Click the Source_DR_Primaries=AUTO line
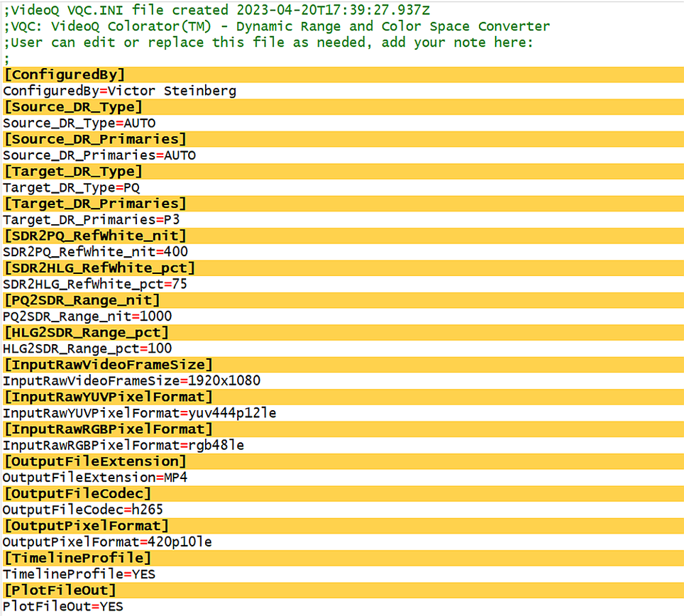The width and height of the screenshot is (684, 616). pyautogui.click(x=99, y=155)
